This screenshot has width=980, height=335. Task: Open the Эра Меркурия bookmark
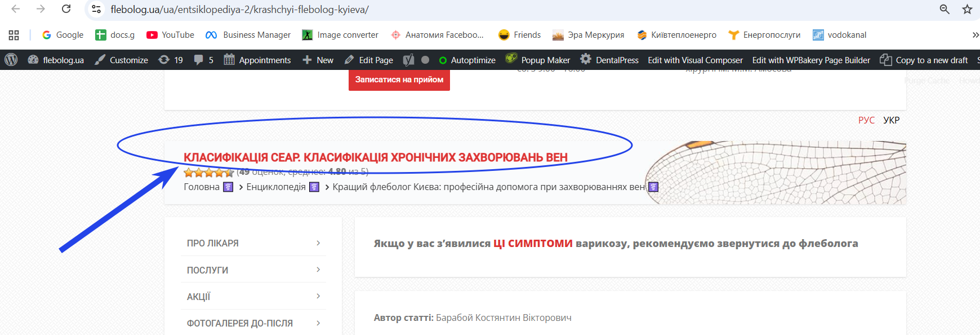click(x=588, y=35)
